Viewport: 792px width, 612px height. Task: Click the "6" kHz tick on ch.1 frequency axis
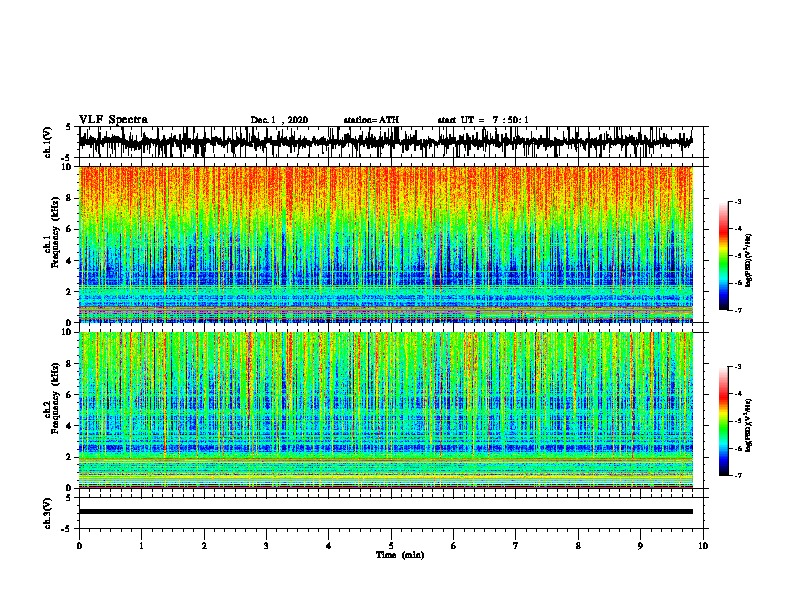70,229
